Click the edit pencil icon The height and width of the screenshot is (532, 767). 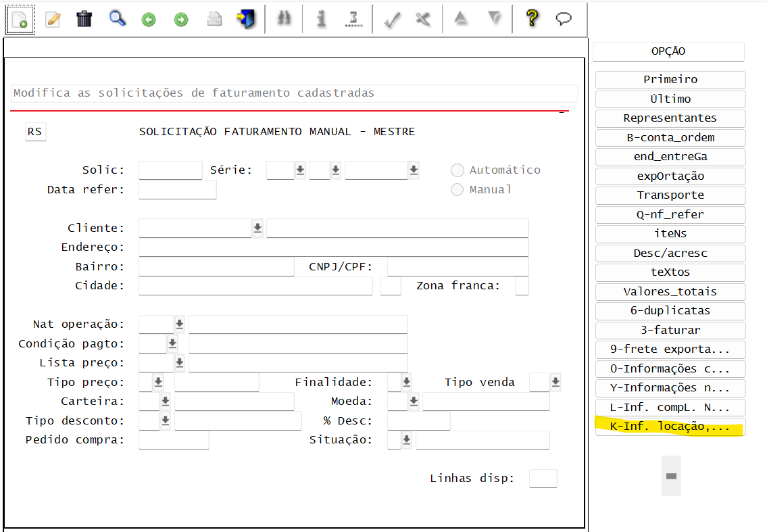coord(52,20)
